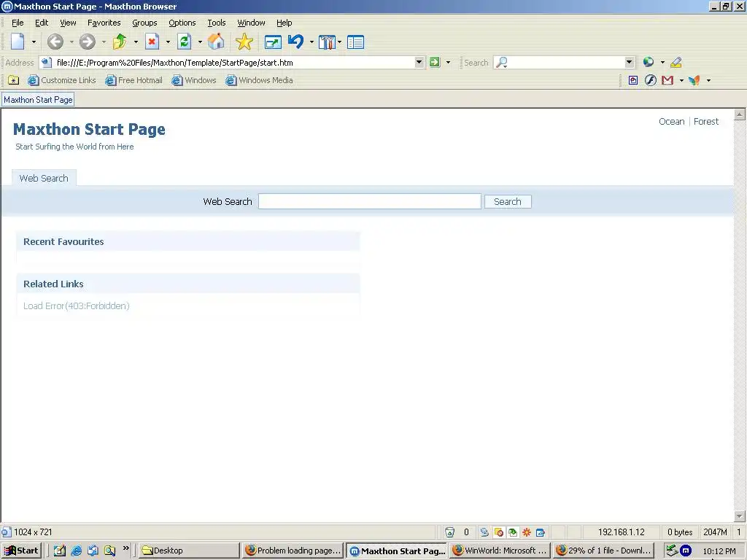747x560 pixels.
Task: Click the toolbar Search text field
Action: [x=566, y=63]
